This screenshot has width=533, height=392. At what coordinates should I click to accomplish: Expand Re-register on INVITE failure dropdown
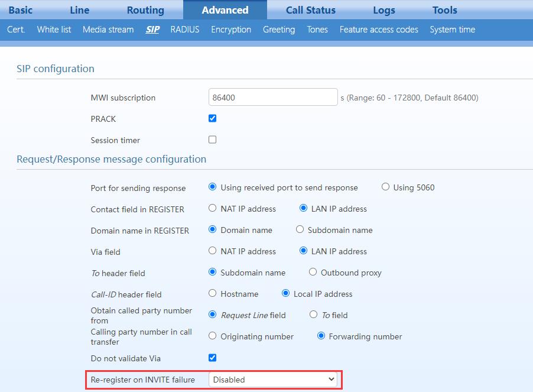coord(273,380)
